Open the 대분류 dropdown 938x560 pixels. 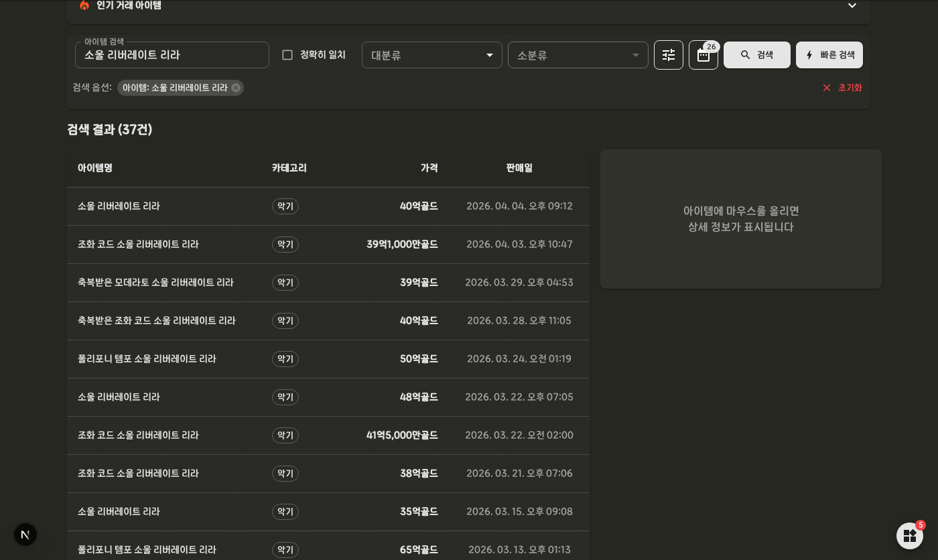tap(432, 55)
